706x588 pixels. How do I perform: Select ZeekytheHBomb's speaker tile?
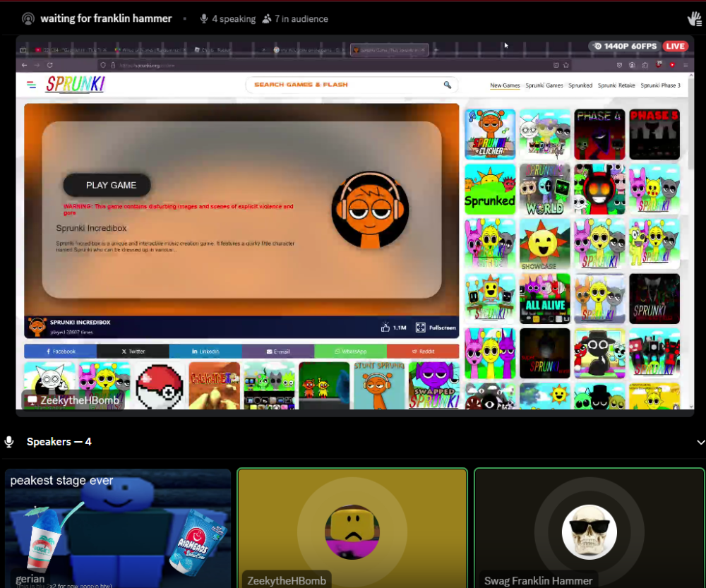coord(352,528)
